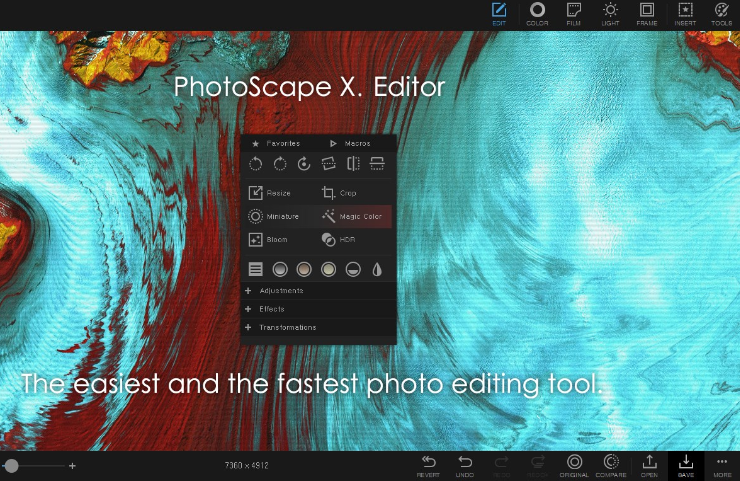Open the Tools tab

click(722, 14)
